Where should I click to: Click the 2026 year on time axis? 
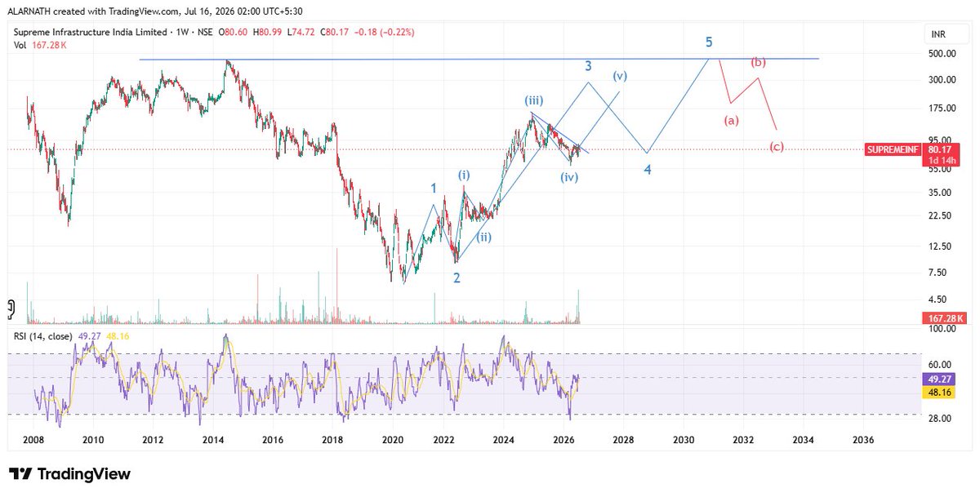coord(563,439)
